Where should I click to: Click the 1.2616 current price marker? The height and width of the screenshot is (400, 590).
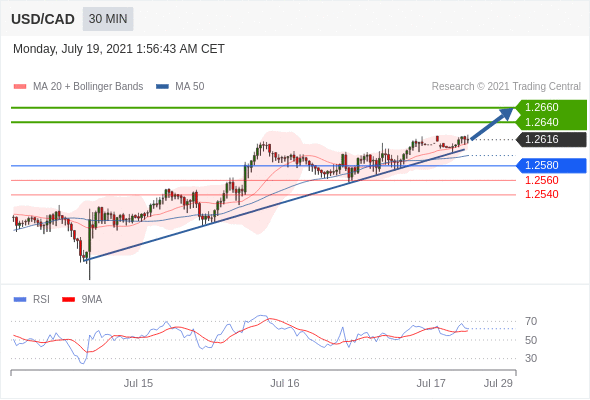click(x=551, y=140)
